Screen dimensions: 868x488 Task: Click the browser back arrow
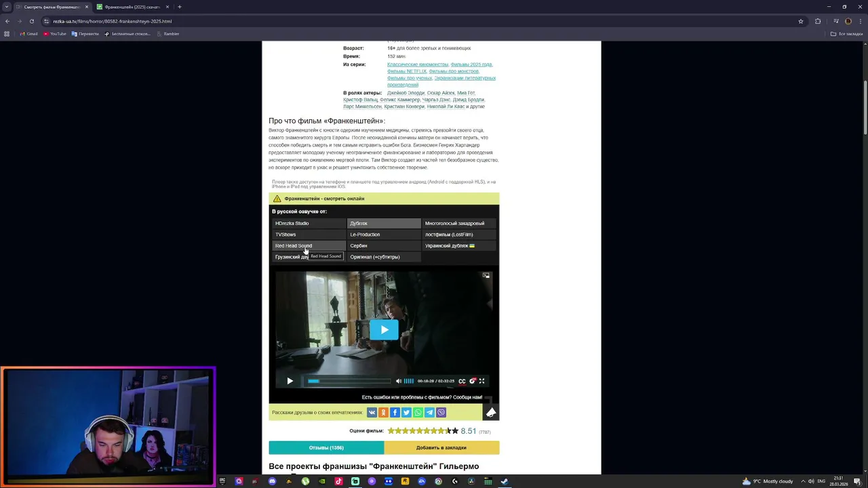click(x=7, y=21)
